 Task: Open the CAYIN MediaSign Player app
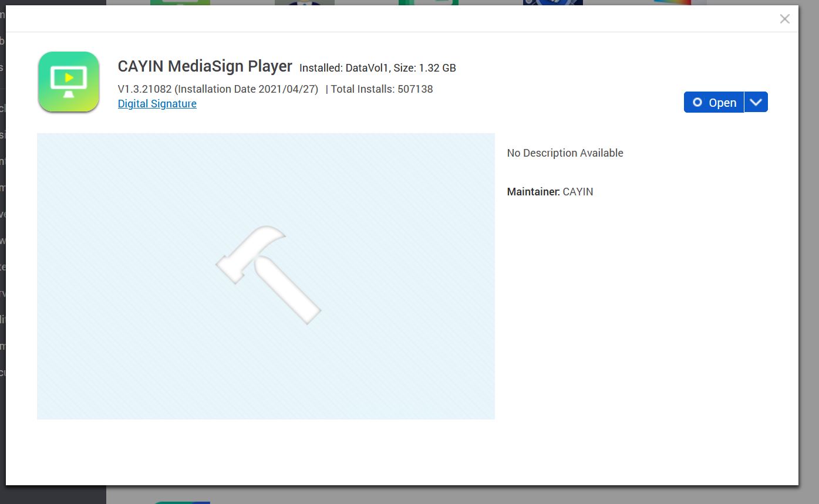[x=714, y=102]
